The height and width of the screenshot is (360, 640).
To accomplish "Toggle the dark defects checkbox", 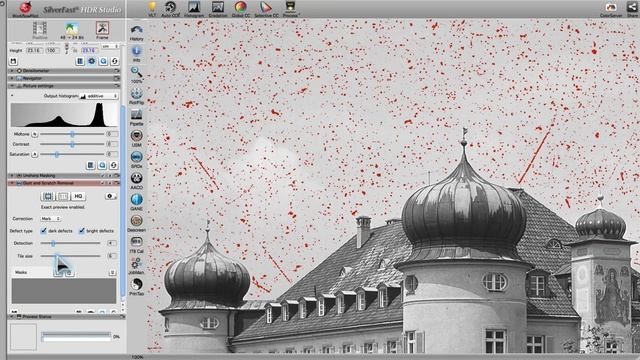I will tap(43, 231).
